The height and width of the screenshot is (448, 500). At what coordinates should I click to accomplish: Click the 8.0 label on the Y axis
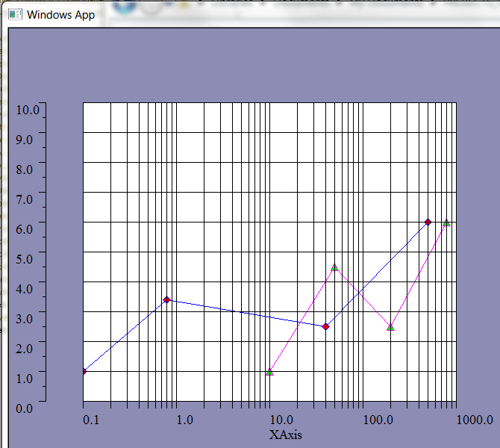[x=25, y=169]
